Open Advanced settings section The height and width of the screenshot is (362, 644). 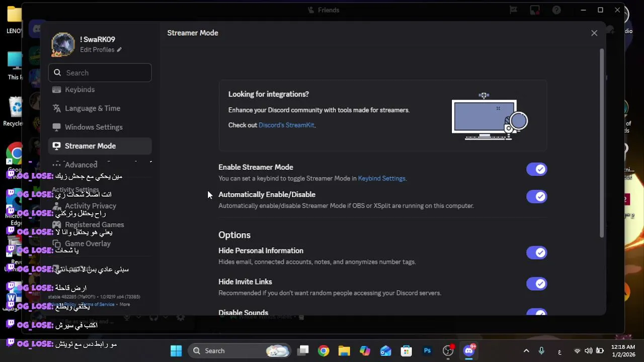tap(100, 164)
